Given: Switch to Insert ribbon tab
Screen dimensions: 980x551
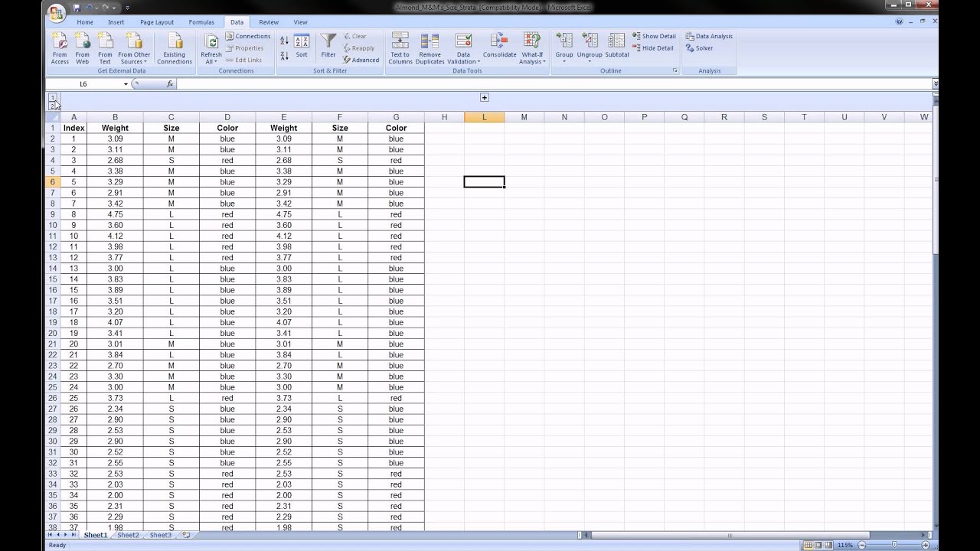Looking at the screenshot, I should [116, 22].
